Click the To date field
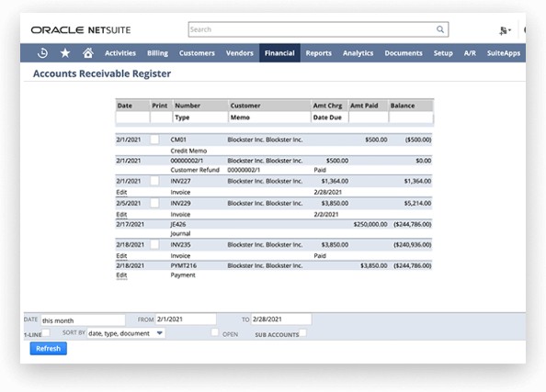Screen dimensions: 546x392 click(x=281, y=319)
